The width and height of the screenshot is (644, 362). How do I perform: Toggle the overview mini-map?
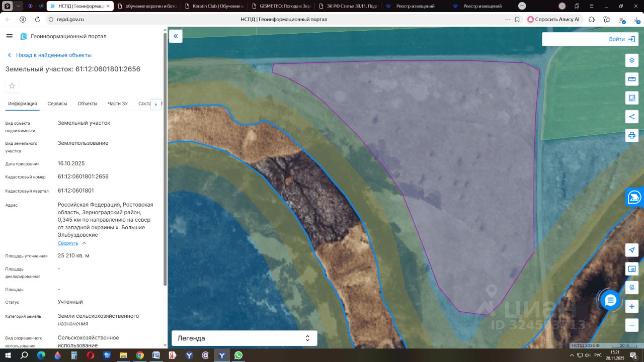[x=632, y=269]
